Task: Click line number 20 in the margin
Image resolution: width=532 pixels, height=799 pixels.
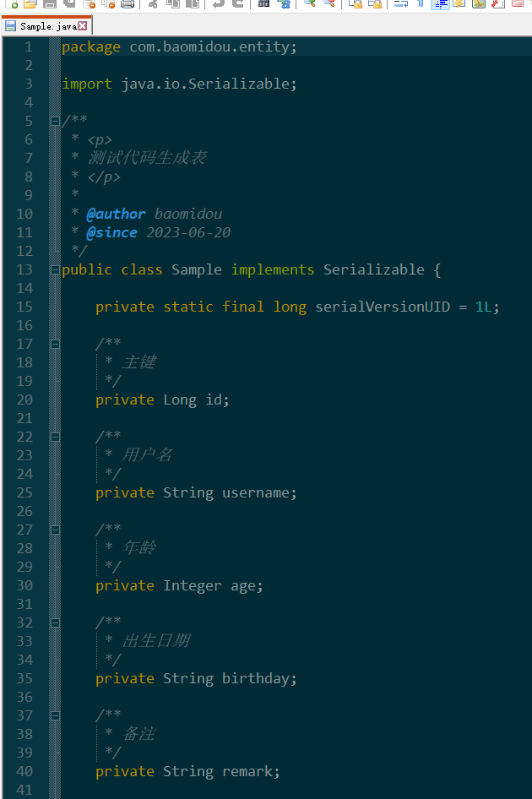Action: tap(24, 399)
